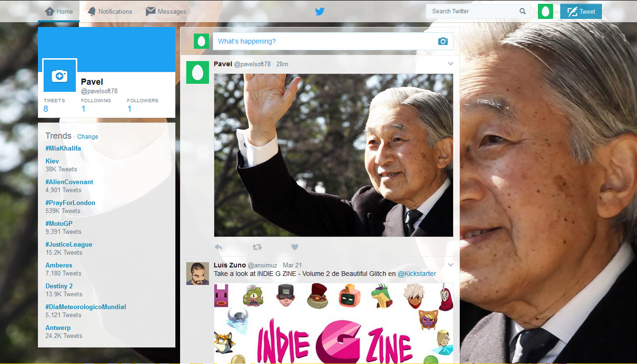Screen dimensions: 637x364
Task: Click Luis Zuno author name
Action: click(x=229, y=265)
